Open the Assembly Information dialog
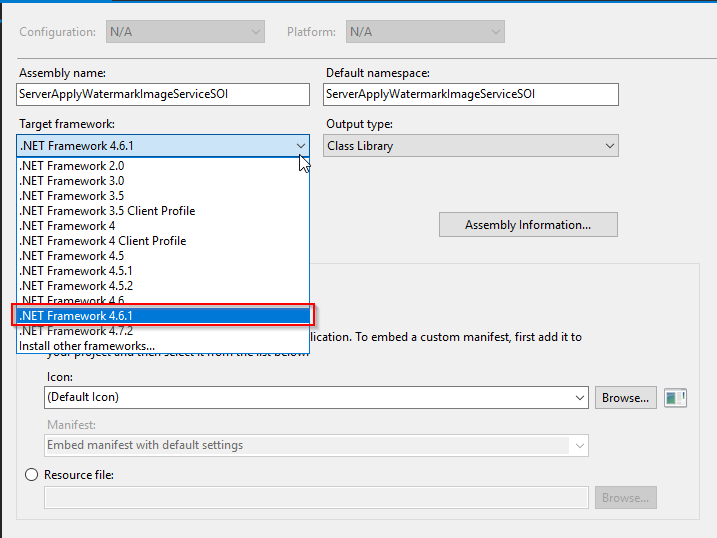717x538 pixels. [x=528, y=224]
